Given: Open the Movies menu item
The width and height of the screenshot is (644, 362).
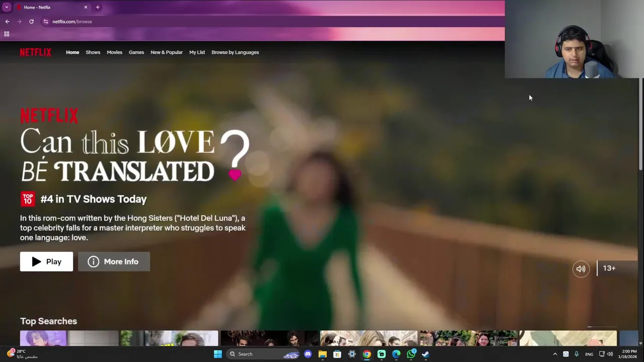Looking at the screenshot, I should coord(114,52).
